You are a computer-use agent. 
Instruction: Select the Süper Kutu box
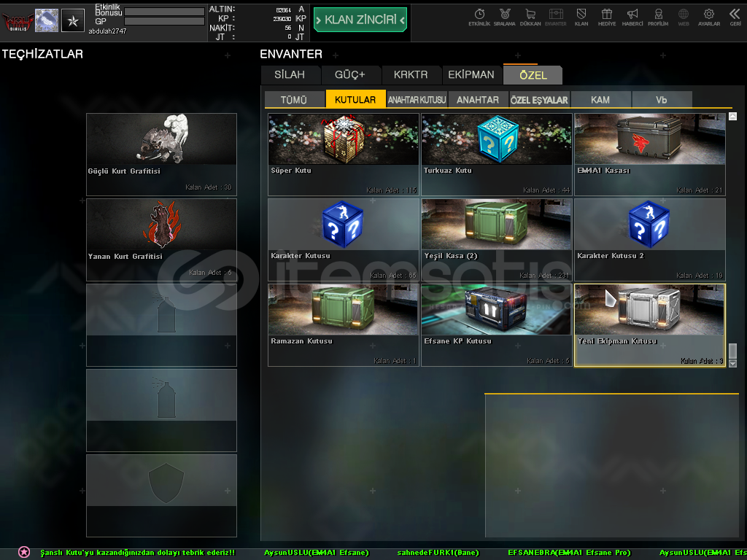coord(344,155)
